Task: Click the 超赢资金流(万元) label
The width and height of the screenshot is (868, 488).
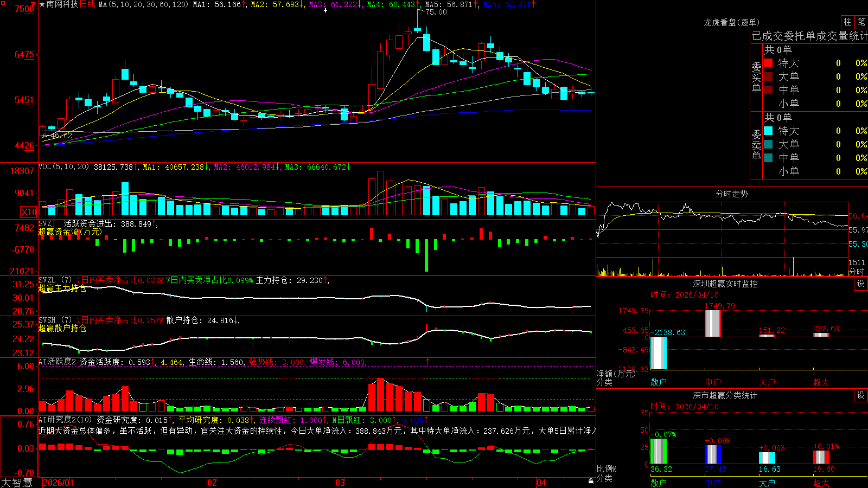Action: tap(70, 232)
